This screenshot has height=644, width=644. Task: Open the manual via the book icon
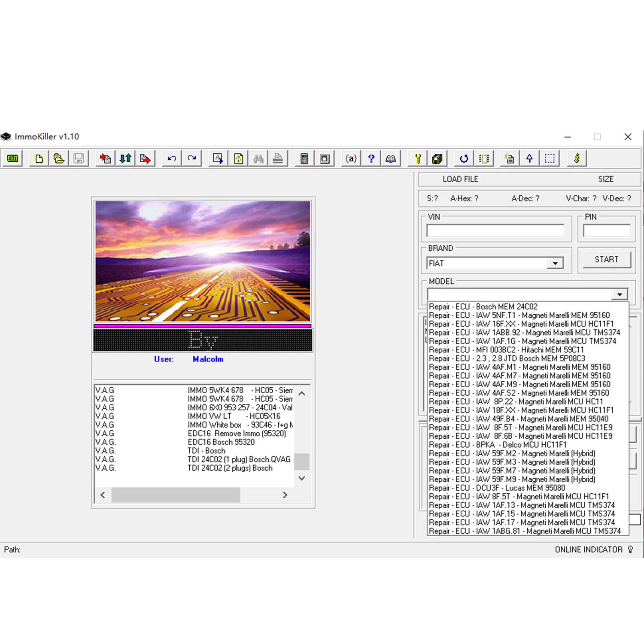391,158
